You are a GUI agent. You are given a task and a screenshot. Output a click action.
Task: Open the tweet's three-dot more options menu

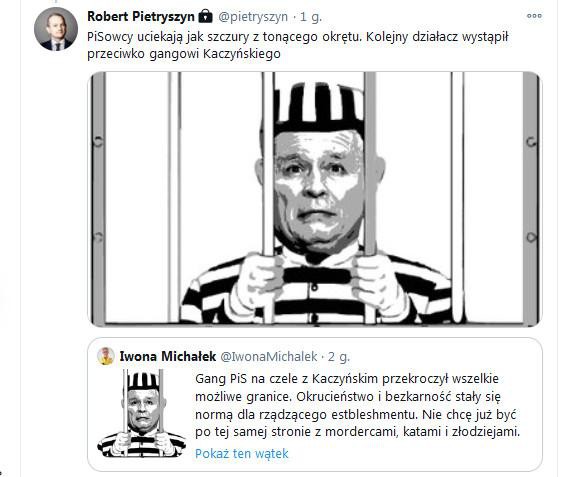click(x=534, y=16)
